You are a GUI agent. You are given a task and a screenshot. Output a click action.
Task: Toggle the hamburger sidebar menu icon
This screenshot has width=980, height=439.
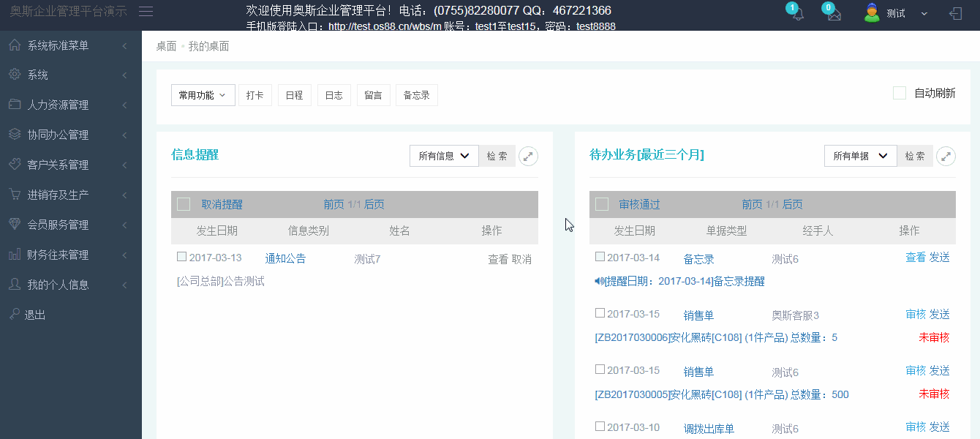[146, 11]
